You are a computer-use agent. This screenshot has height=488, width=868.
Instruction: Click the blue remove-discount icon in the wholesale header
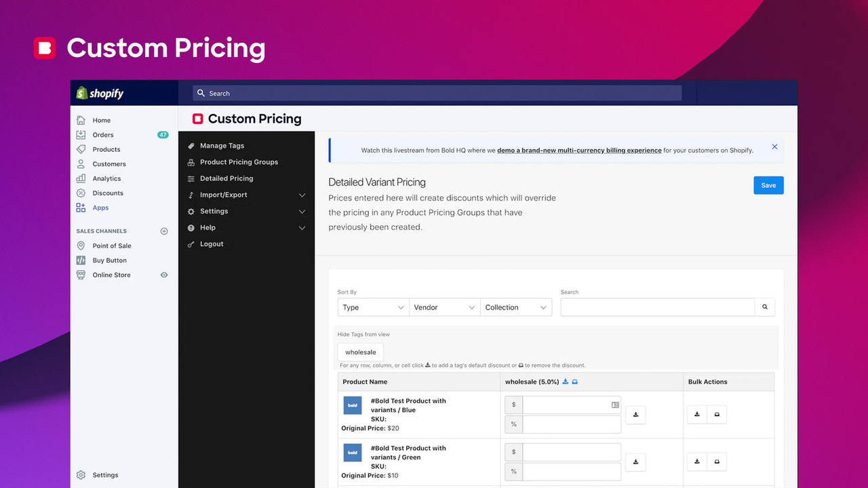point(574,381)
